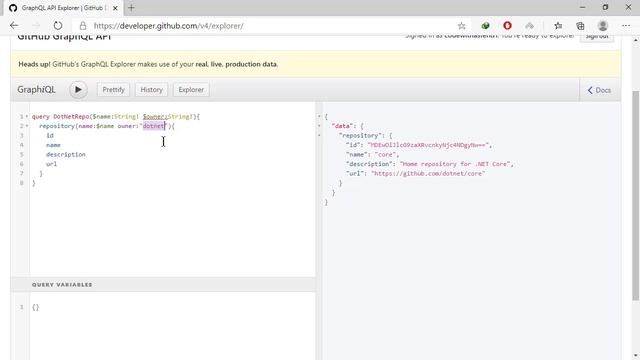Collapse repository fold arrow on line 2
This screenshot has width=640, height=360.
pos(27,126)
